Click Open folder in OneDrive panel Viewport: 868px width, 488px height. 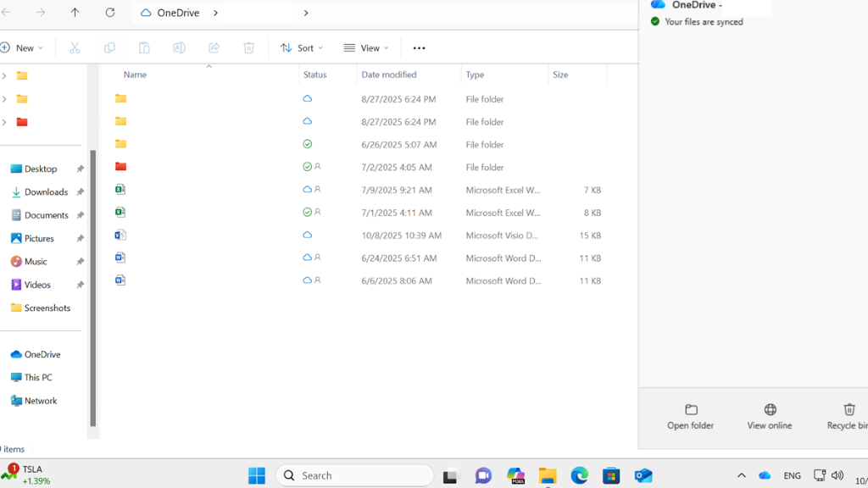click(690, 417)
